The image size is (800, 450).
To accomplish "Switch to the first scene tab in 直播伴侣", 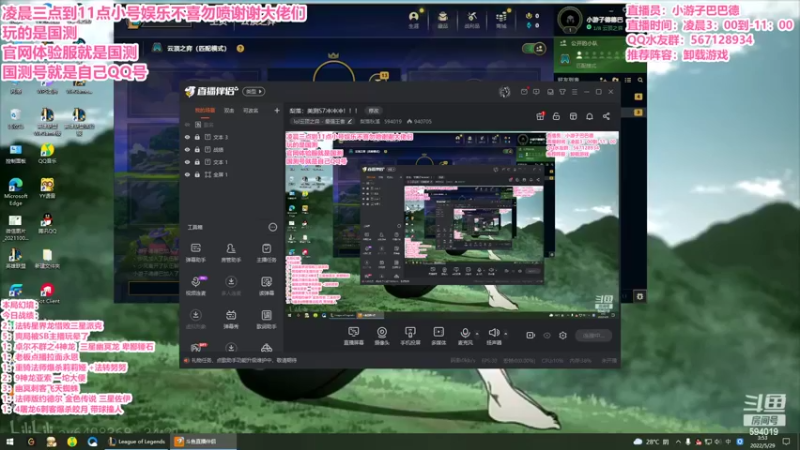I will coord(205,111).
